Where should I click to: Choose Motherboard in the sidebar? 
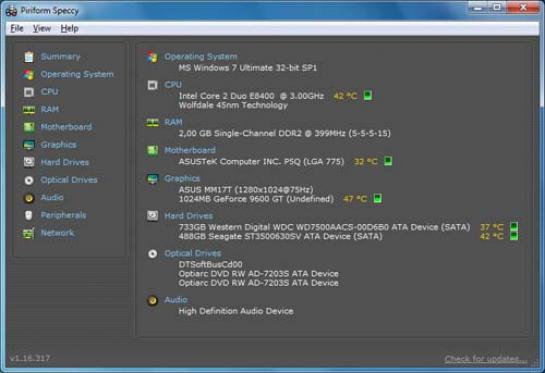(x=66, y=127)
